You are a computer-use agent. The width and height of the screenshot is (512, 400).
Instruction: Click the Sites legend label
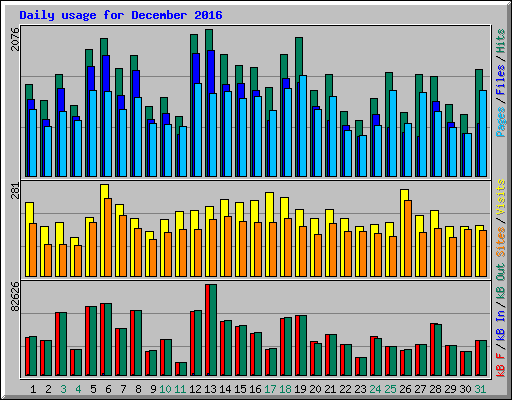(x=501, y=242)
